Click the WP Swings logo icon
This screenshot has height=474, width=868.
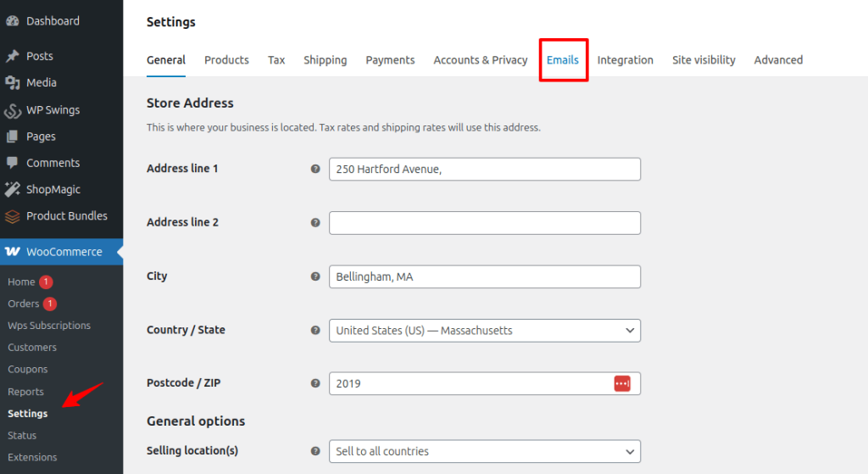coord(12,110)
